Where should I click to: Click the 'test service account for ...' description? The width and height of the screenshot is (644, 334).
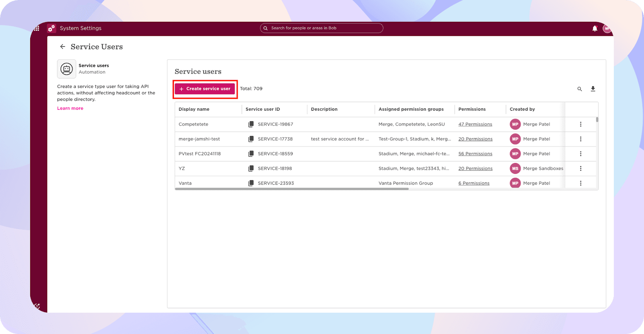coord(340,139)
